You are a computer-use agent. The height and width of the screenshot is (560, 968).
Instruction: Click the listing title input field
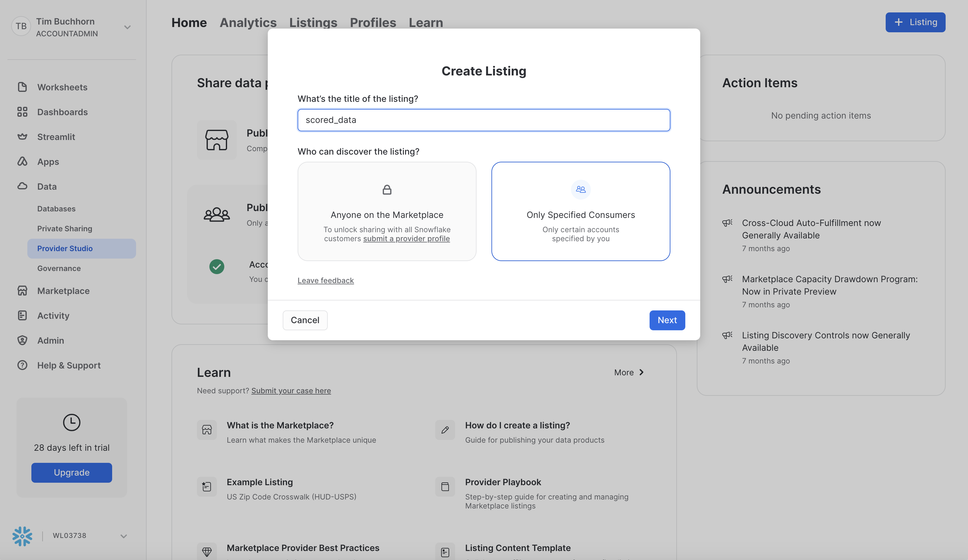point(484,120)
